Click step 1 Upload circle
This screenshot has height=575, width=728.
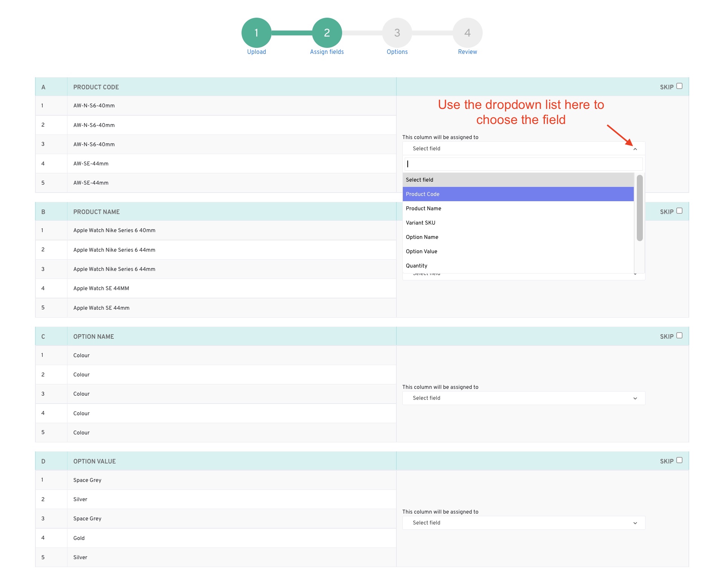tap(256, 33)
